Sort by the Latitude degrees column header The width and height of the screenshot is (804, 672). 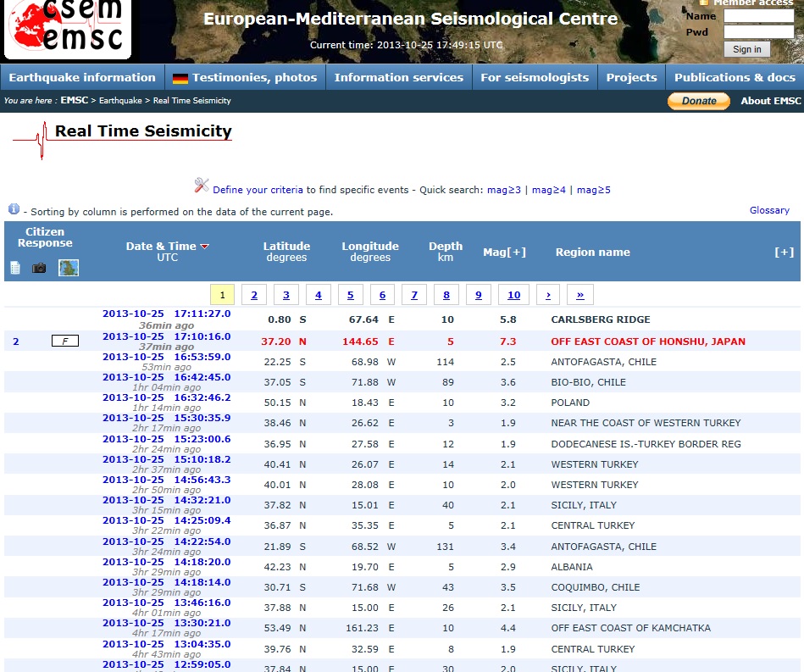(286, 252)
